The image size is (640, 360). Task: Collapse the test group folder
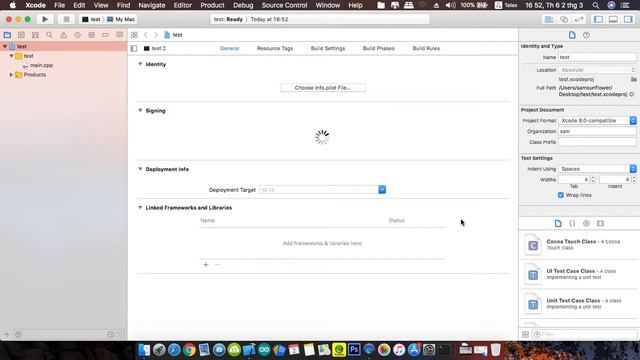pos(11,56)
